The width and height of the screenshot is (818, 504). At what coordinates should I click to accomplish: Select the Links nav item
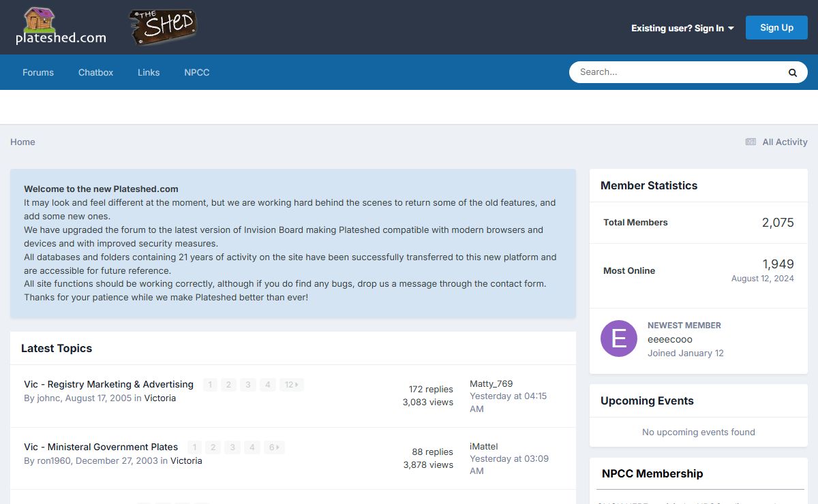(x=149, y=72)
